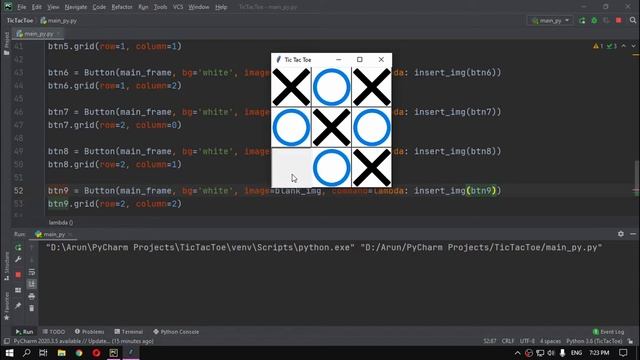Open Windows taskbar search
The width and height of the screenshot is (640, 360).
pyautogui.click(x=27, y=353)
